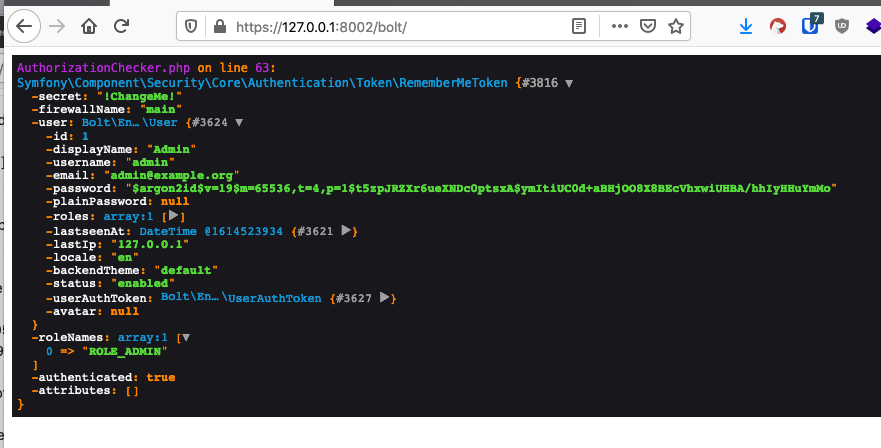
Task: Click the "ROLE_ADMIN" role name
Action: (125, 351)
